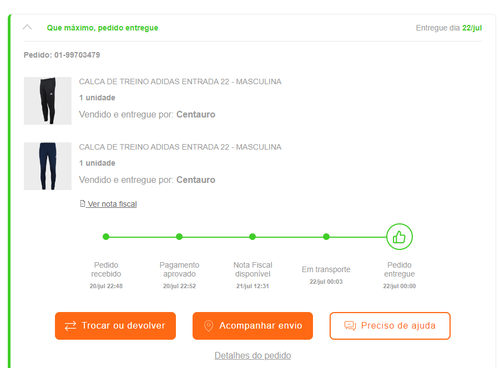This screenshot has height=368, width=500.
Task: Click Pedido recebido timeline dot
Action: (106, 237)
